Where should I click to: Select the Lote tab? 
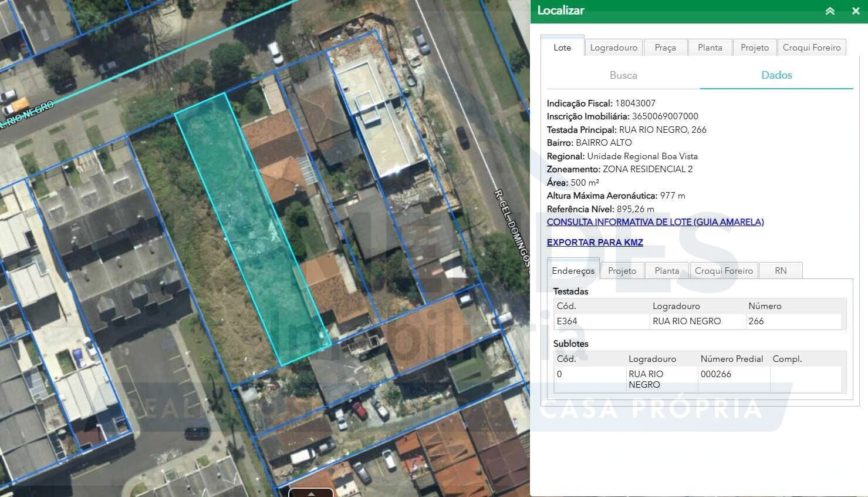(x=562, y=48)
